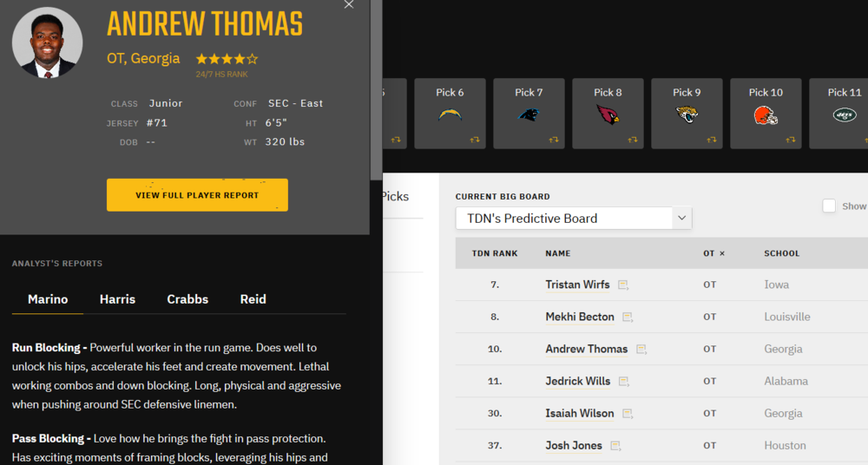Open Tristan Wirfs player link
The height and width of the screenshot is (465, 868).
(x=577, y=285)
